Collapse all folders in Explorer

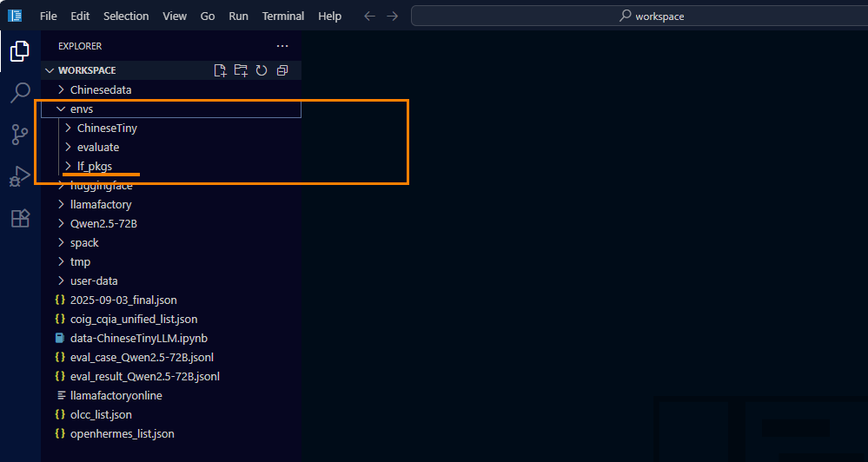pyautogui.click(x=282, y=70)
